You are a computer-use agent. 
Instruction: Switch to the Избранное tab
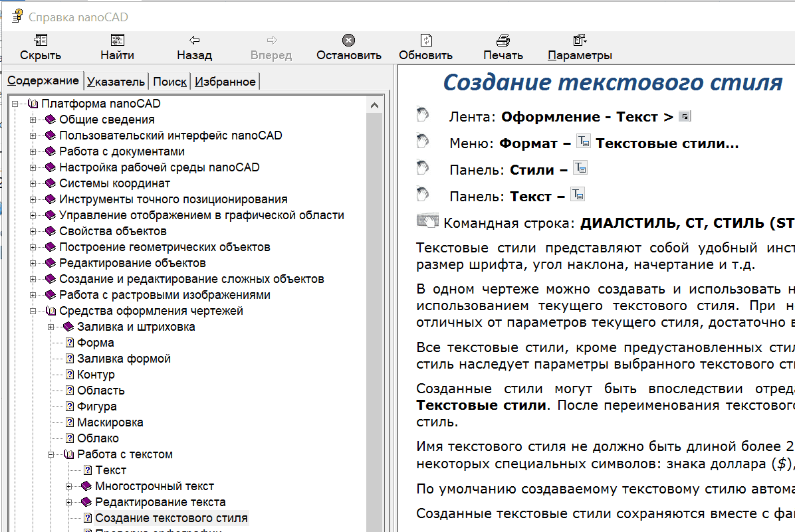click(x=225, y=82)
